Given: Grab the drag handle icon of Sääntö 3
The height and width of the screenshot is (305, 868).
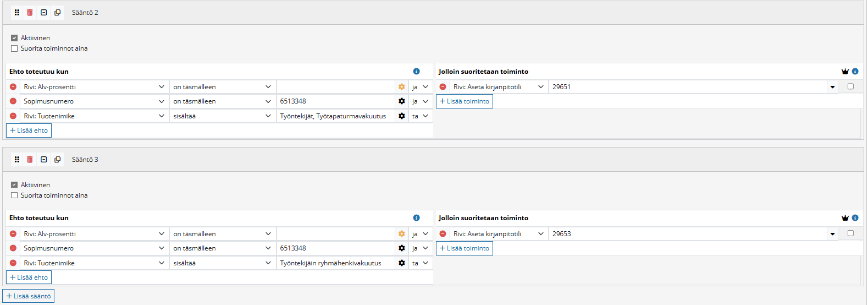Looking at the screenshot, I should tap(17, 160).
